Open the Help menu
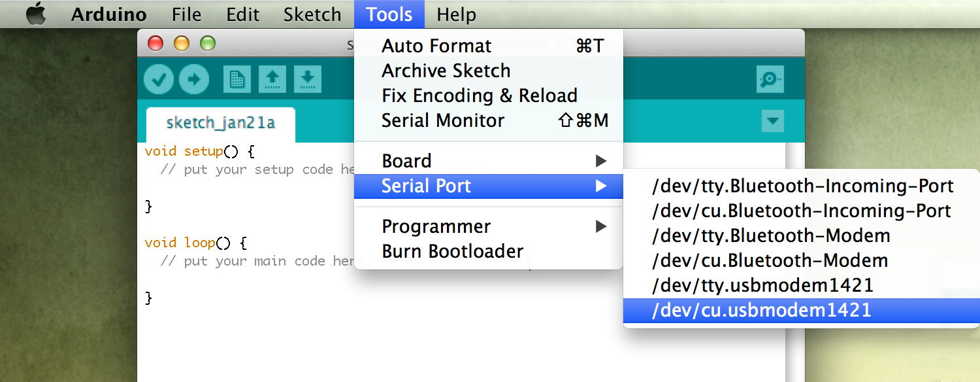980x382 pixels. point(456,14)
